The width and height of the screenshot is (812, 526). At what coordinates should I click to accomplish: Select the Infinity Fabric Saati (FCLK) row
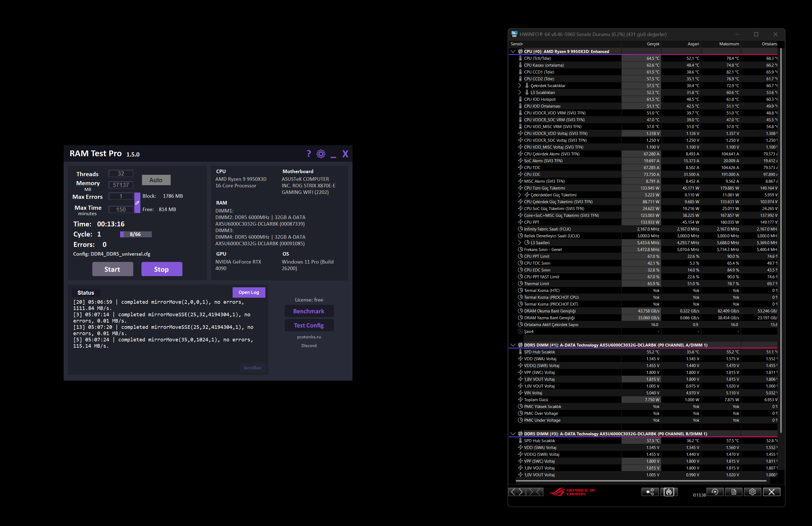[643, 229]
